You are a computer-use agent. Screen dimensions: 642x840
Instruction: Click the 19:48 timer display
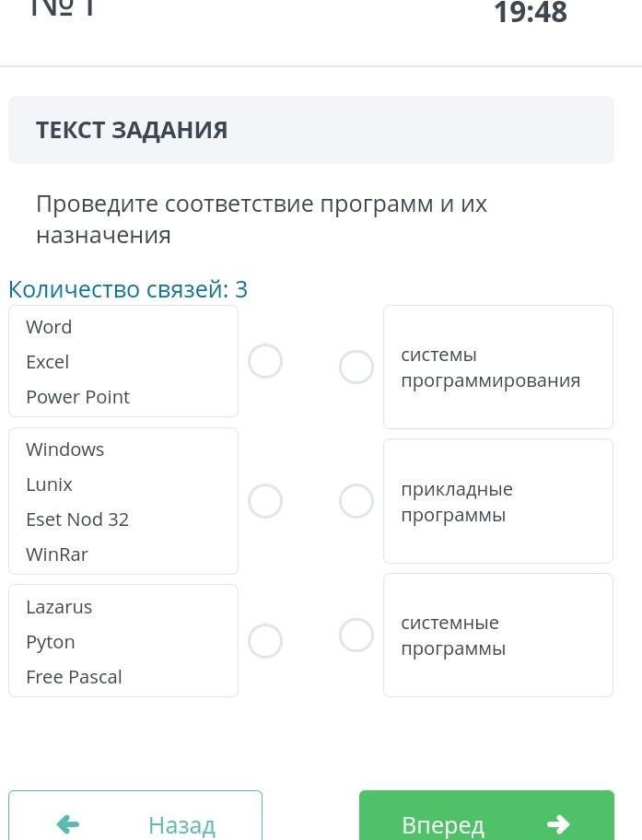[531, 13]
